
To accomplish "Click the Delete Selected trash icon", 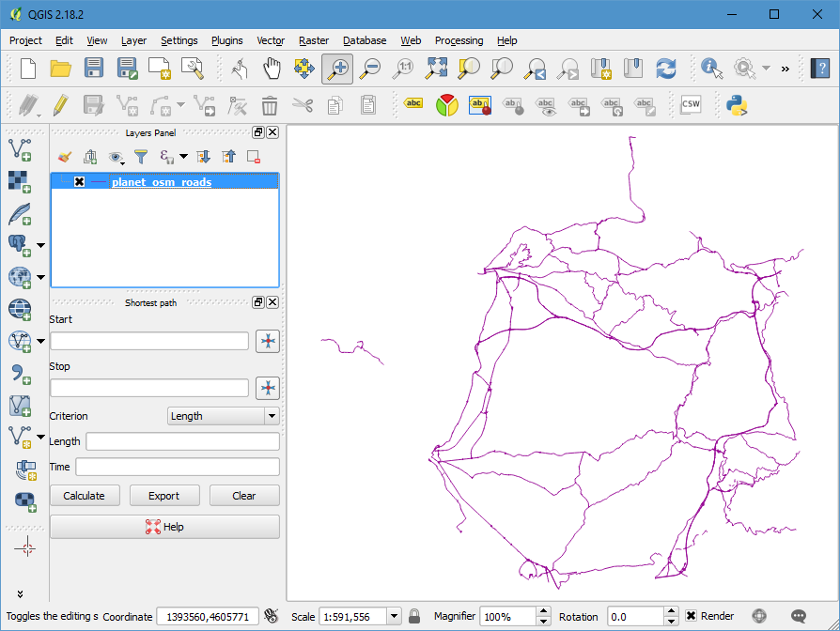I will [x=270, y=105].
